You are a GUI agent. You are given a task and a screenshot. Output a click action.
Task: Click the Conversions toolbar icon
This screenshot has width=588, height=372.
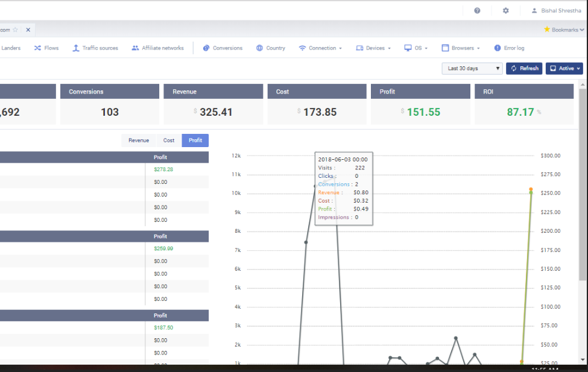(x=206, y=48)
